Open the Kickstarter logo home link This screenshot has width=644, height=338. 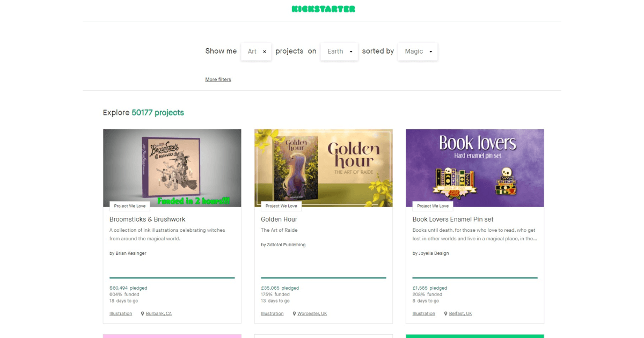click(x=323, y=9)
